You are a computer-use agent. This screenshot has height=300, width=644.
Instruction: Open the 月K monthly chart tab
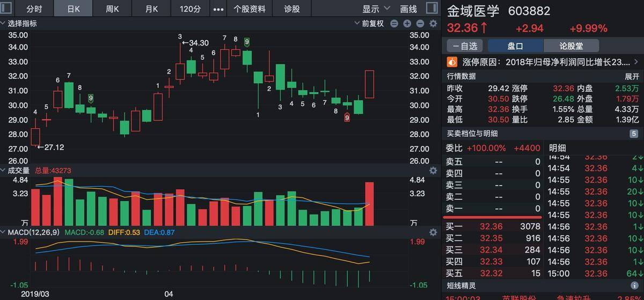point(152,9)
